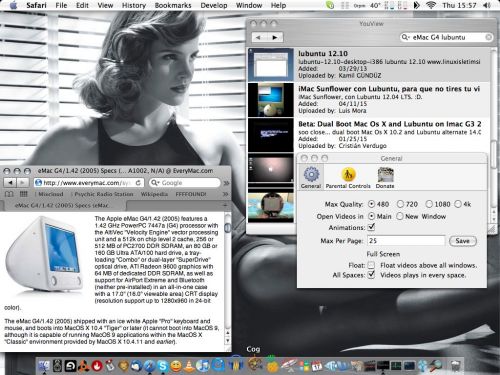Open the lubuntu 12.10 video result
This screenshot has height=375, width=500.
369,64
